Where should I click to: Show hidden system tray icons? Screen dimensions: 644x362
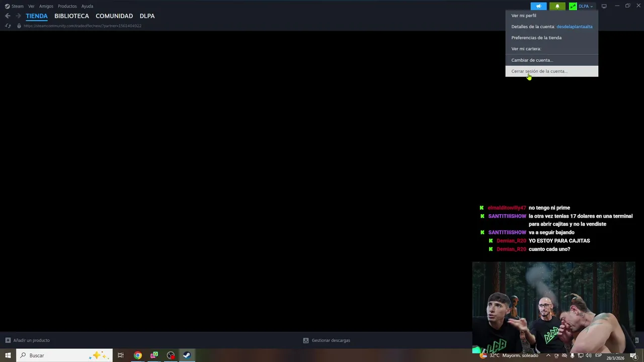(x=548, y=355)
